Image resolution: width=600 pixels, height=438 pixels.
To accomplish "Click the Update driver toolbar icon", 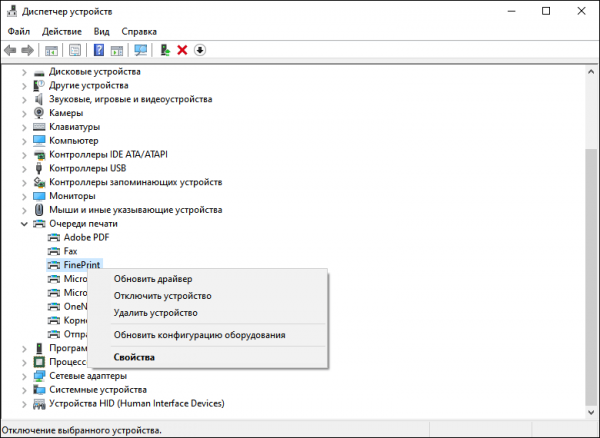I will click(165, 50).
